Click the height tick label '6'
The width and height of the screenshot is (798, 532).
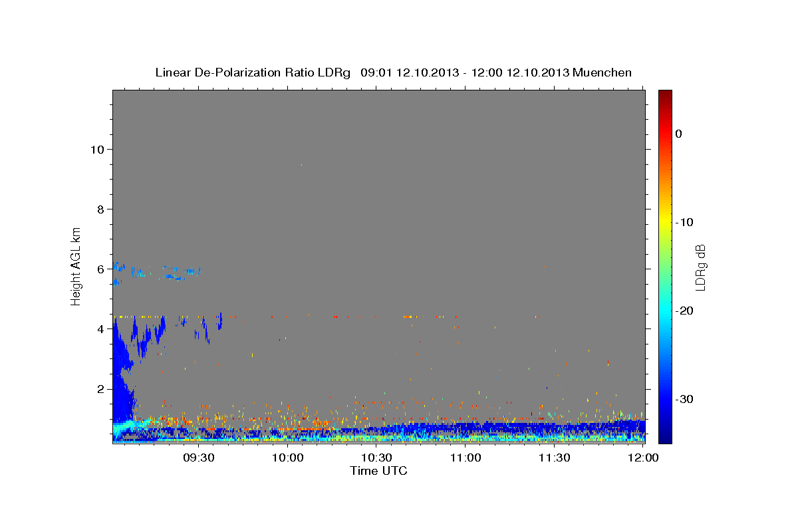pyautogui.click(x=100, y=269)
